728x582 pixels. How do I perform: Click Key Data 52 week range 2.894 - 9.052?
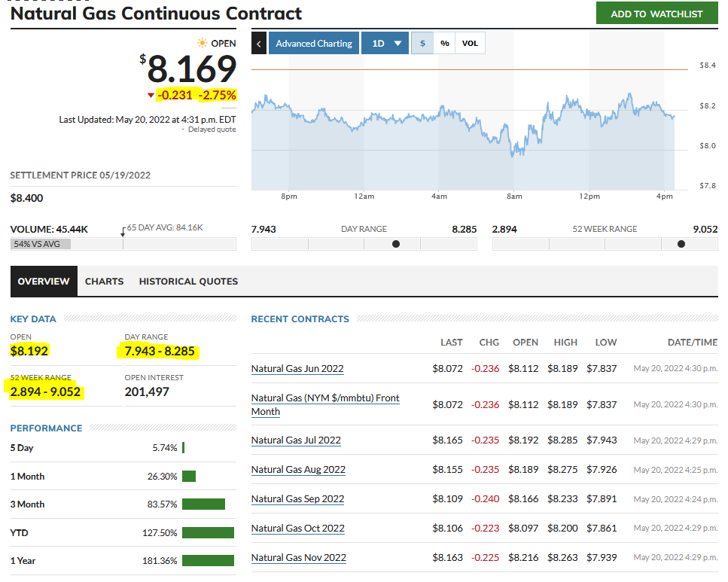(x=45, y=392)
